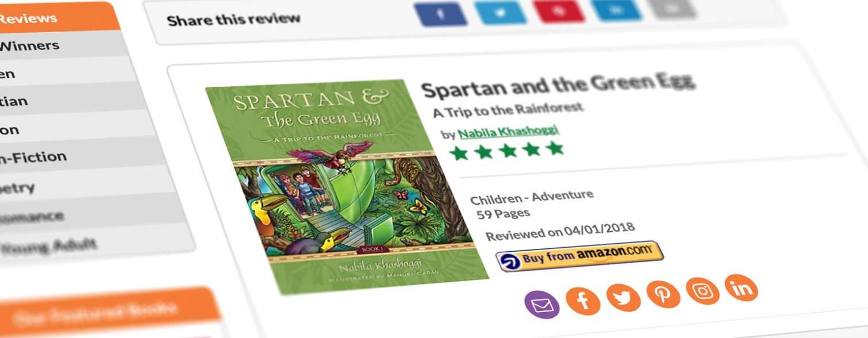Open the orange LinkedIn circle icon

[x=741, y=287]
